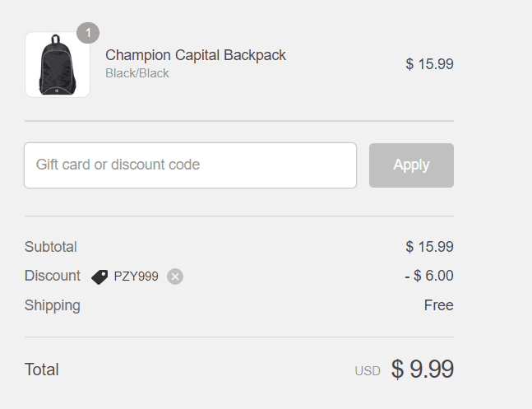Viewport: 532px width, 409px height.
Task: Click the subtotal amount $ 15.99
Action: point(429,247)
